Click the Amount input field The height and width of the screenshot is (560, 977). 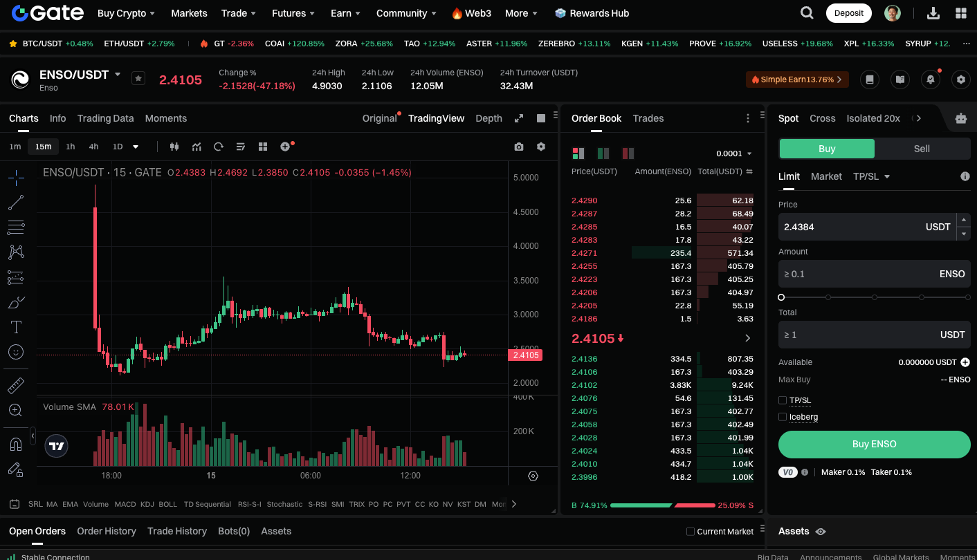point(875,274)
